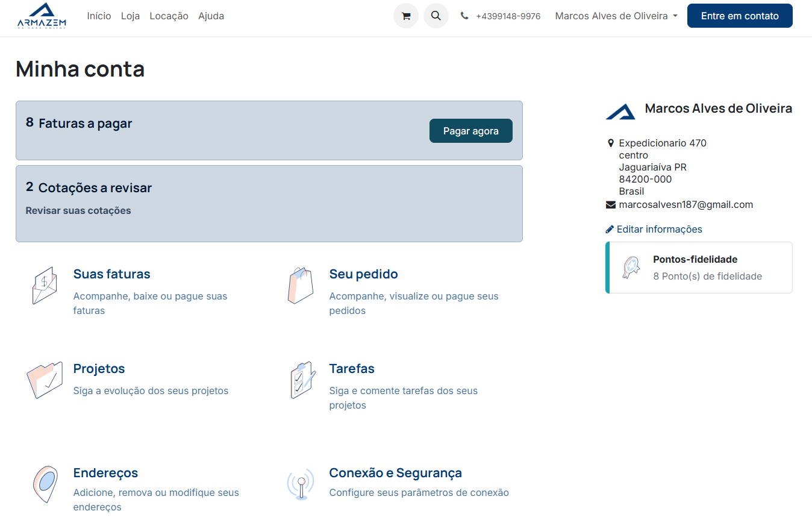Click the Armazem logo in header

click(x=42, y=16)
